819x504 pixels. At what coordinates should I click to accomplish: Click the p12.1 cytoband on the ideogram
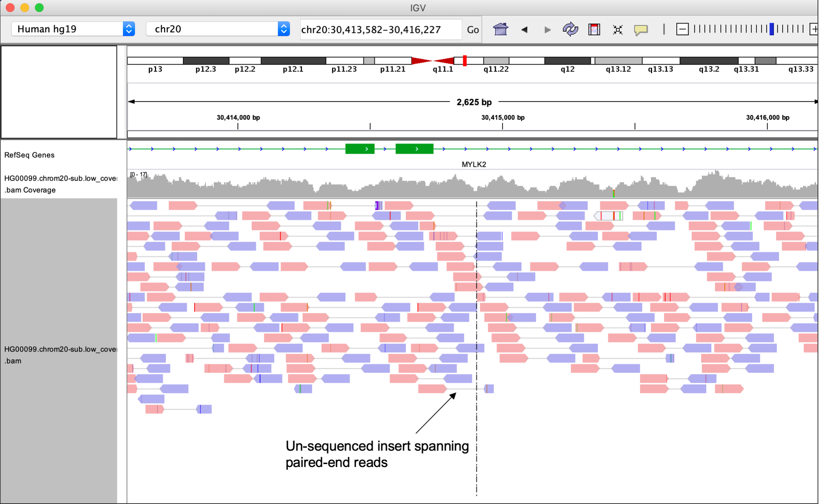click(x=293, y=61)
